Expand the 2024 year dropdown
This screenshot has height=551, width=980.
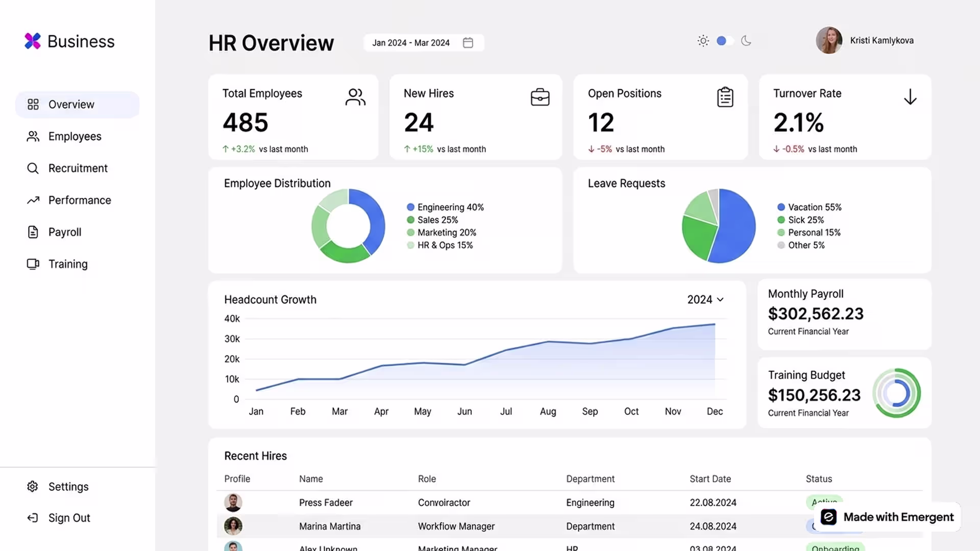pos(705,299)
